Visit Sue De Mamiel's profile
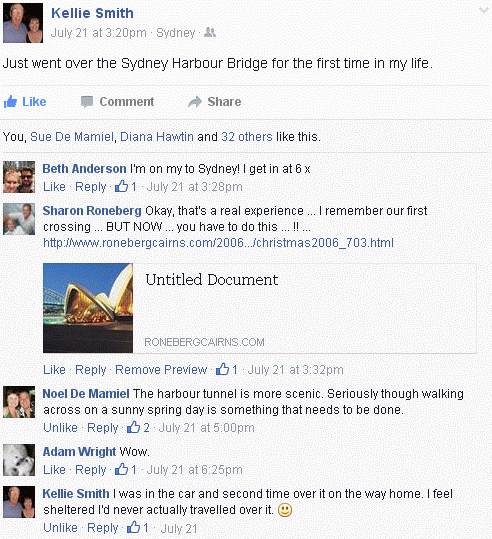This screenshot has height=539, width=492. pos(72,137)
